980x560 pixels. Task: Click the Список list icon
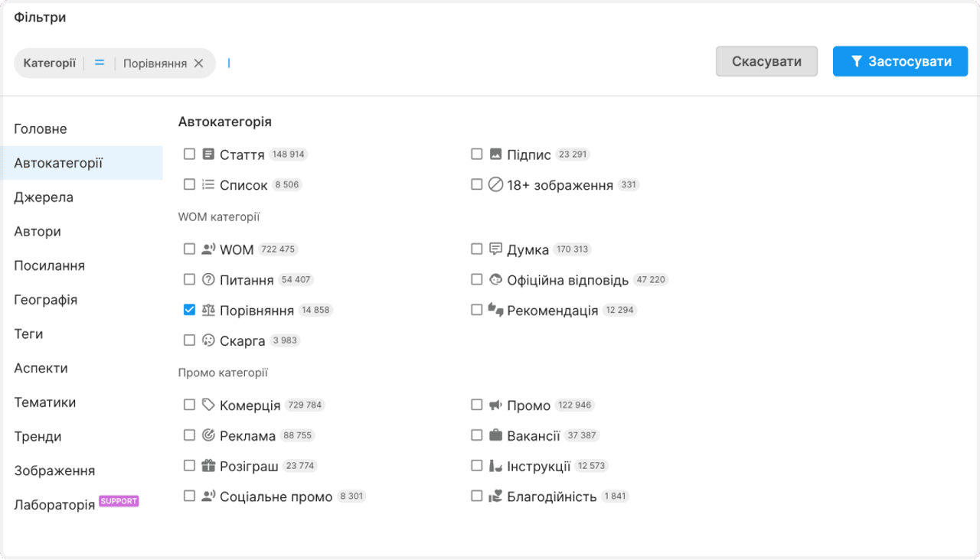(x=208, y=184)
